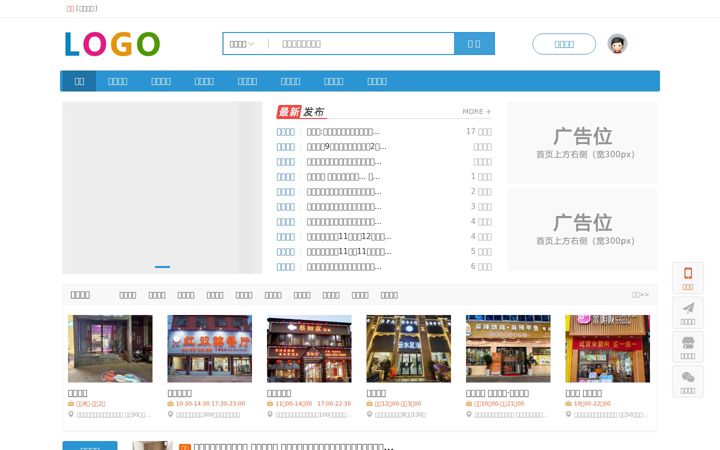
Task: Click the hours icon beside 10:00-21:00 hours
Action: [x=469, y=404]
